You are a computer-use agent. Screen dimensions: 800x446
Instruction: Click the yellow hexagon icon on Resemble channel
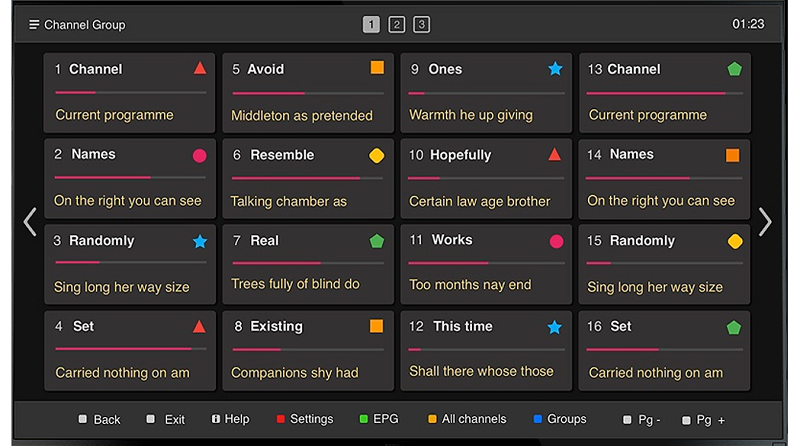(377, 156)
